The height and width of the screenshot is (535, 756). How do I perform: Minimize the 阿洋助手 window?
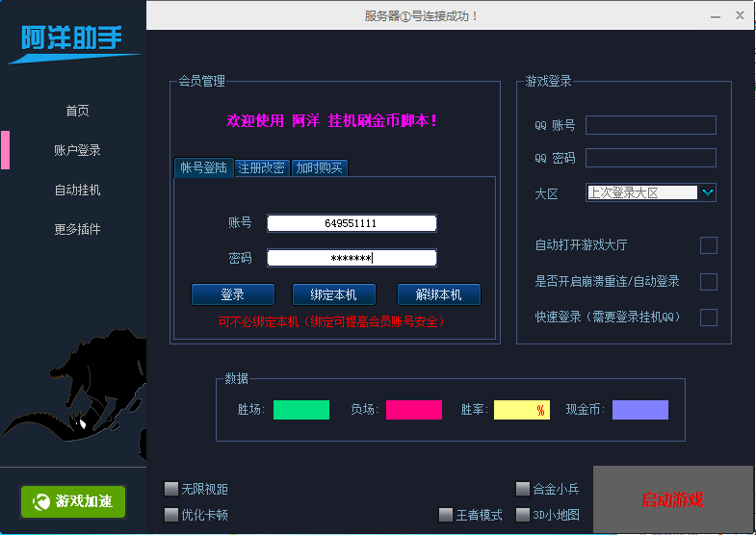pos(716,17)
